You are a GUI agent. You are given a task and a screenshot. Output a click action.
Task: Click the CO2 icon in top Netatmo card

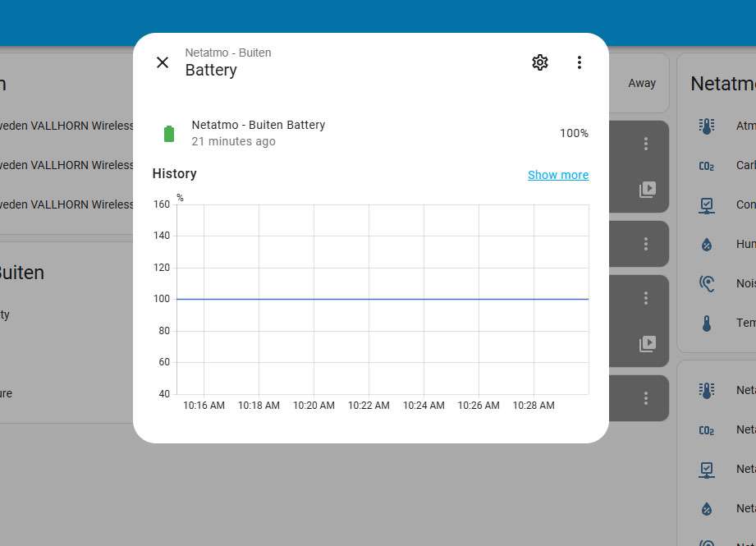pos(706,165)
